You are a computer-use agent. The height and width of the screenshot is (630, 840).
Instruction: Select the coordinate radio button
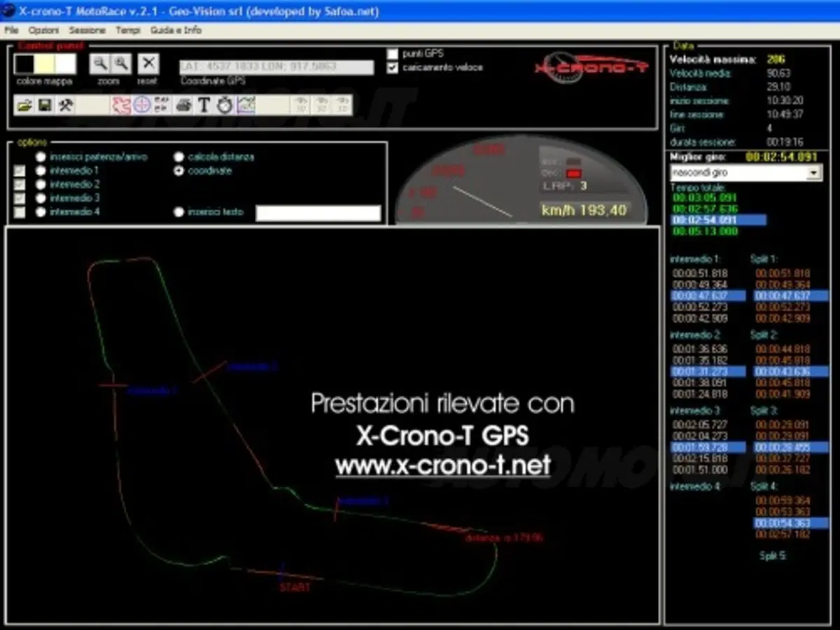pyautogui.click(x=179, y=171)
